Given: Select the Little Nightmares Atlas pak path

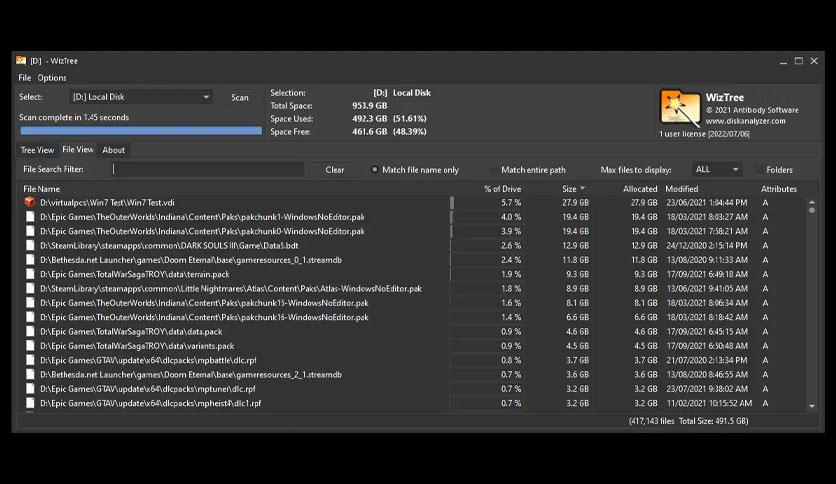Looking at the screenshot, I should (231, 288).
